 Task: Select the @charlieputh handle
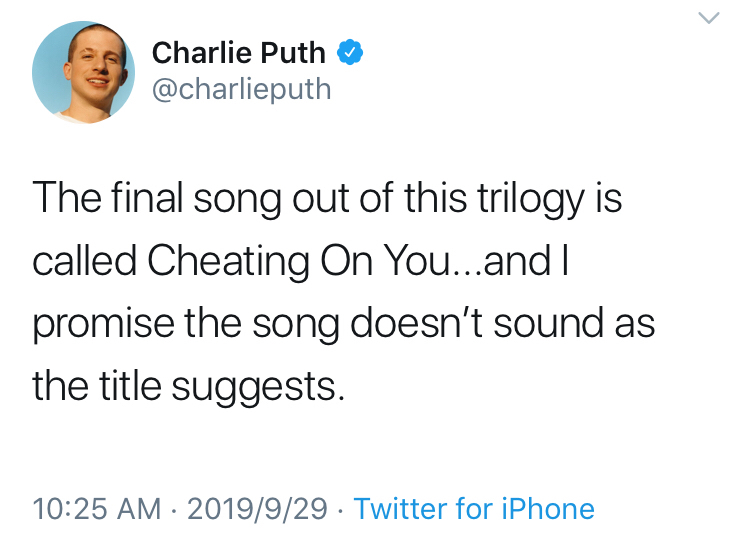(242, 89)
